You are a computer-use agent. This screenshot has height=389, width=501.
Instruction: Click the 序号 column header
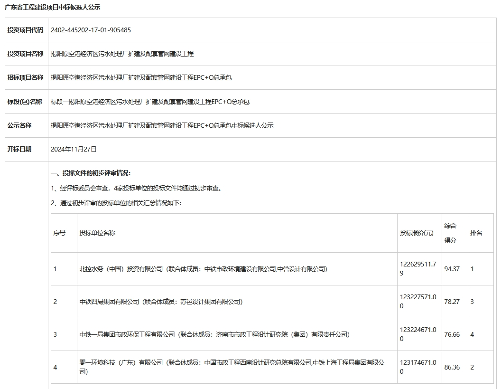point(59,233)
